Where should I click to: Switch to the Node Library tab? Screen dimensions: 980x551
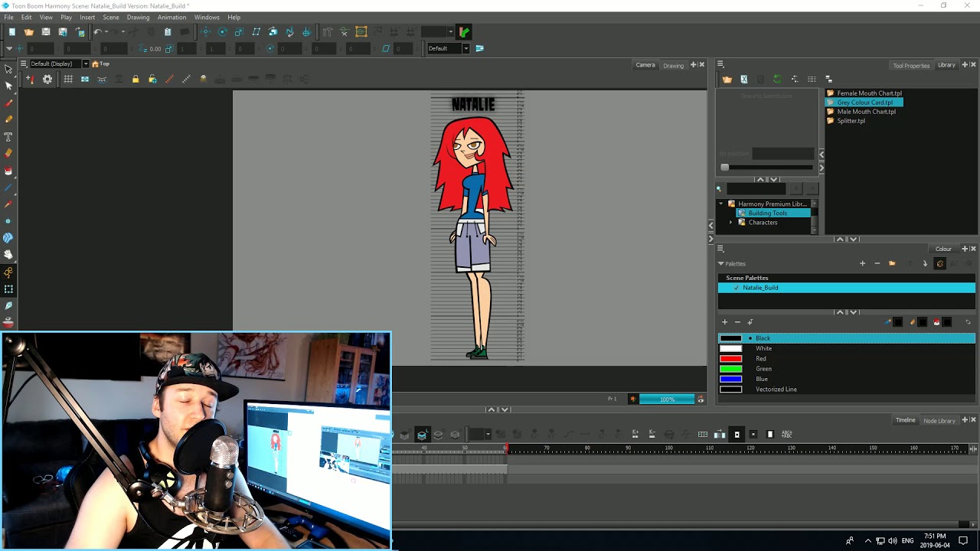click(939, 420)
